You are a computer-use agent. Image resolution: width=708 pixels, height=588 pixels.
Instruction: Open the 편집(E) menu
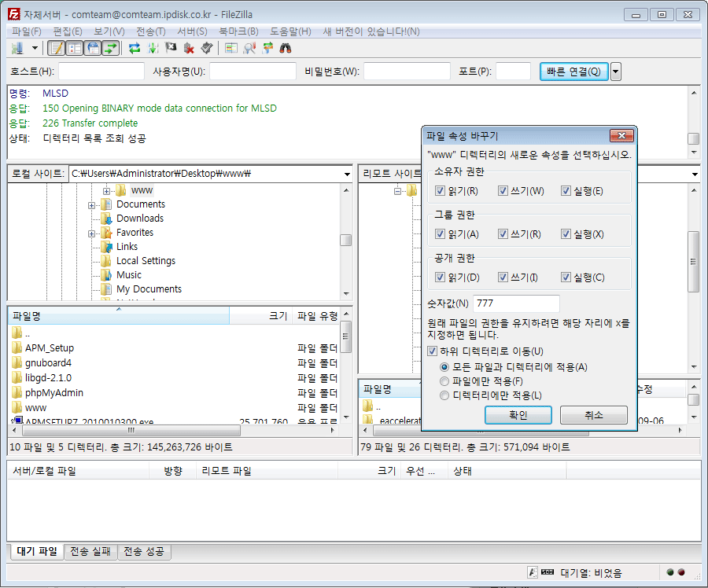(x=68, y=31)
